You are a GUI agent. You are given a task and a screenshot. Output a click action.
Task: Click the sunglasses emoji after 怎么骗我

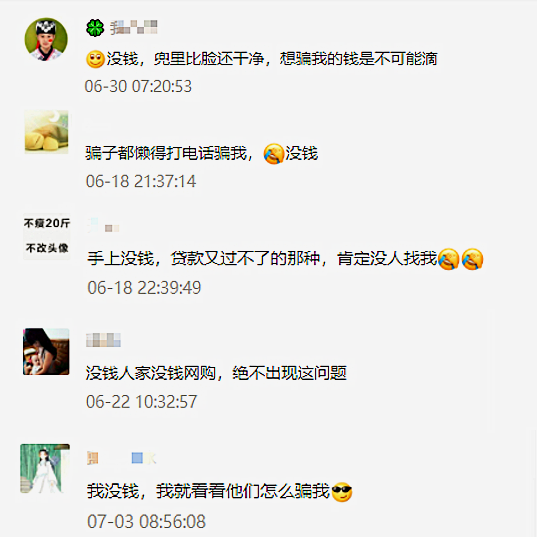click(x=342, y=492)
